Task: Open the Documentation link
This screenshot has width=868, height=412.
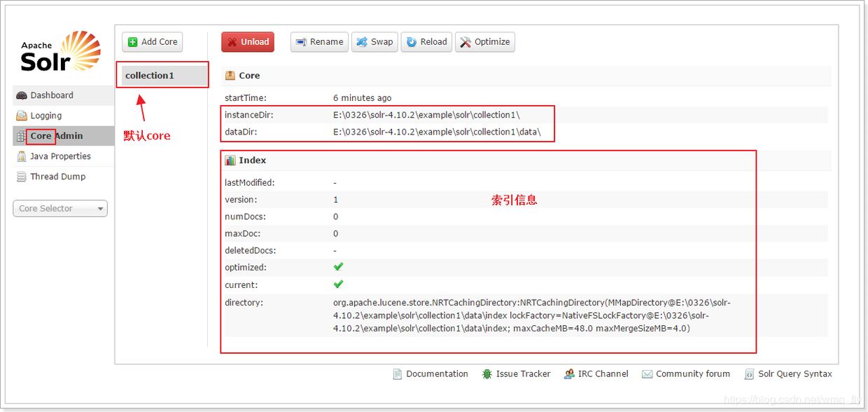Action: point(430,374)
